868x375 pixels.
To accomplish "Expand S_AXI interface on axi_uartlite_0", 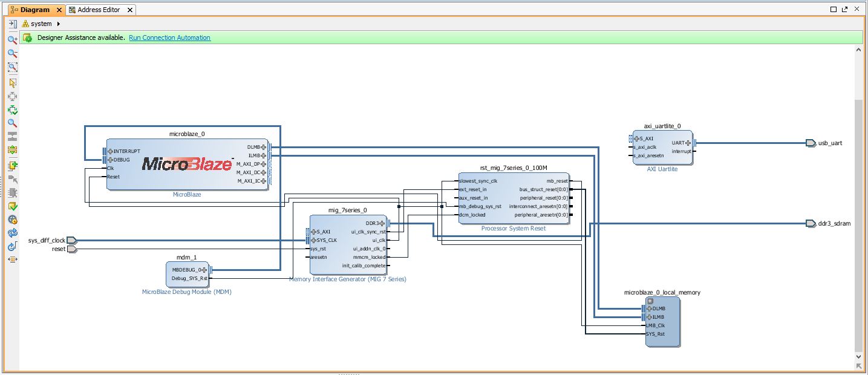I will pos(636,139).
